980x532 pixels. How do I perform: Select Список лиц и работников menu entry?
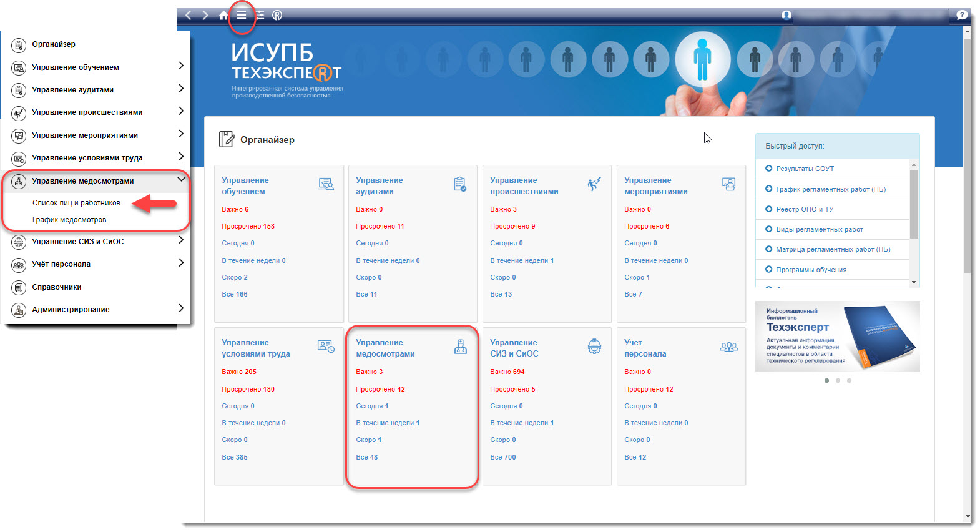pyautogui.click(x=76, y=203)
